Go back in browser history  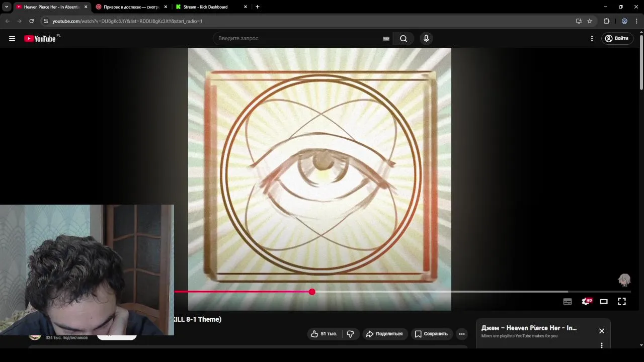[x=7, y=21]
